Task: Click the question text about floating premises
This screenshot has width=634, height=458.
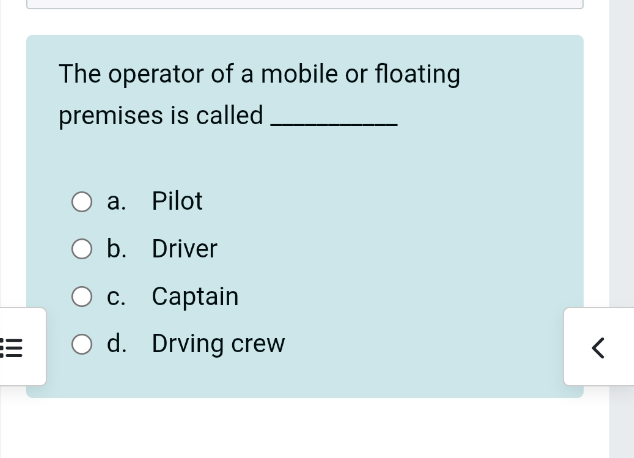Action: coord(259,95)
